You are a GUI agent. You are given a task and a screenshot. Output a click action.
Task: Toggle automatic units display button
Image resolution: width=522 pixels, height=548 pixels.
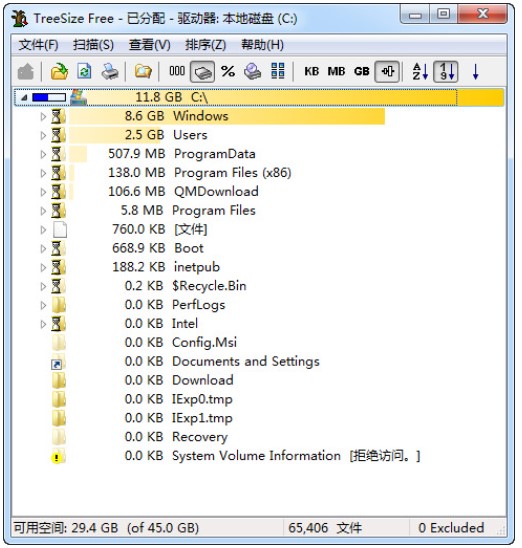pyautogui.click(x=387, y=72)
